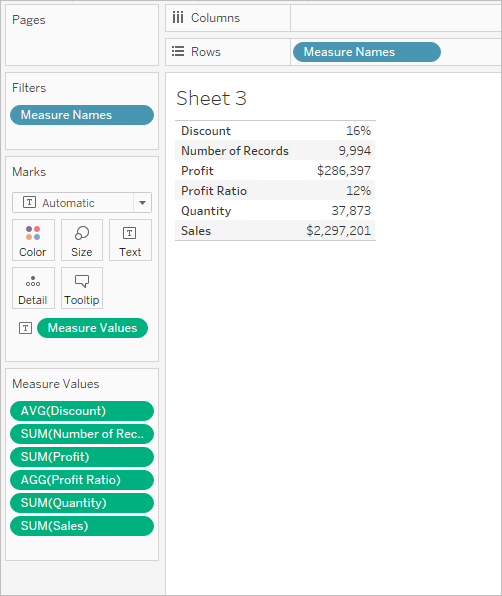Open the Size marks card
Viewport: 502px width, 596px height.
82,240
